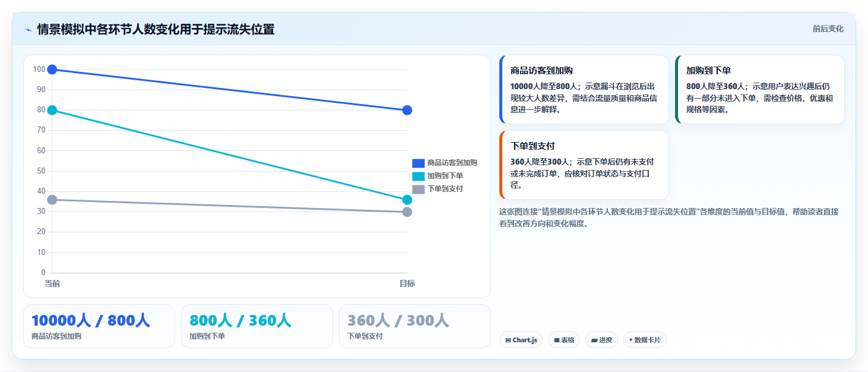
Task: Click text 10000人降至800人 in first card
Action: [544, 86]
